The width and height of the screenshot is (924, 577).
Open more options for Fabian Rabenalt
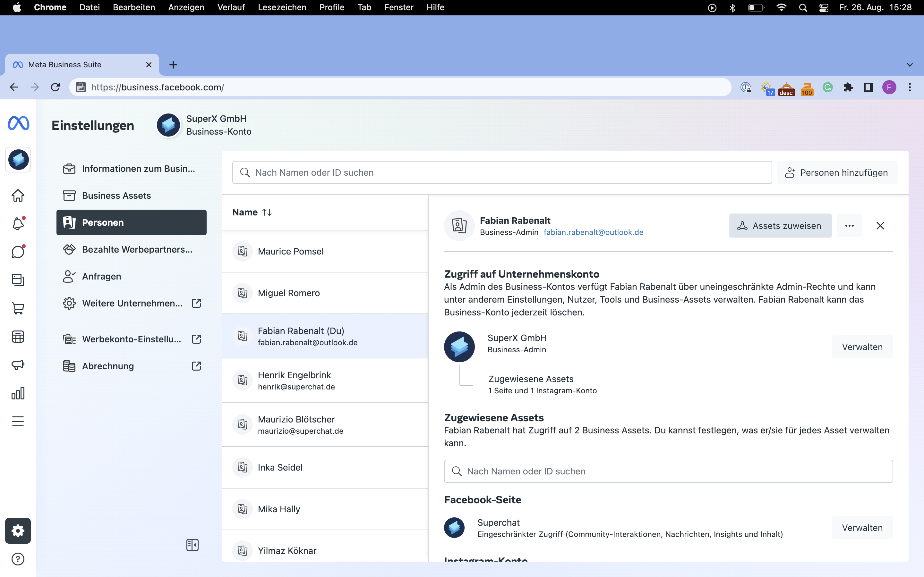(849, 226)
